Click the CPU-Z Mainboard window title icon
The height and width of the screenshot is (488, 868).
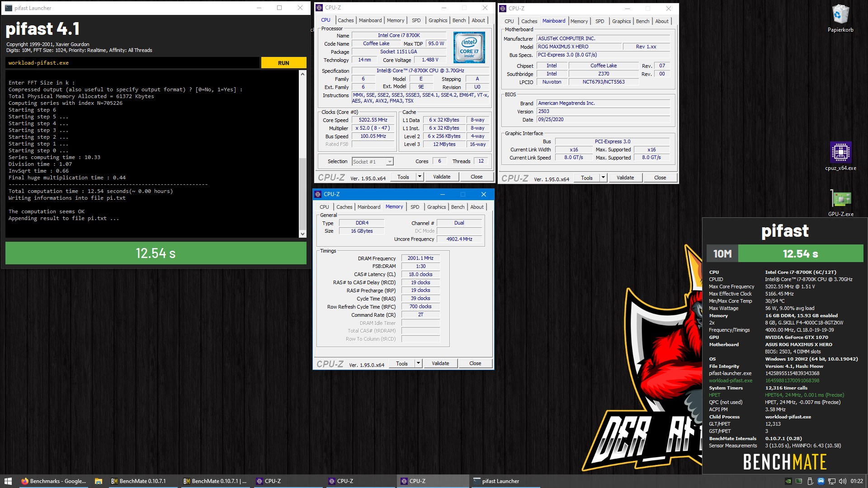click(x=503, y=8)
